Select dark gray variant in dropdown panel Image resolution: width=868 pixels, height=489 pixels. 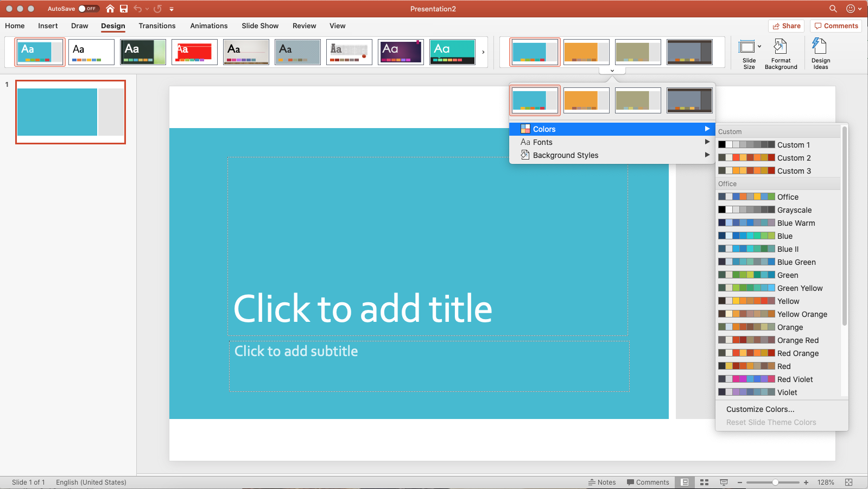689,100
